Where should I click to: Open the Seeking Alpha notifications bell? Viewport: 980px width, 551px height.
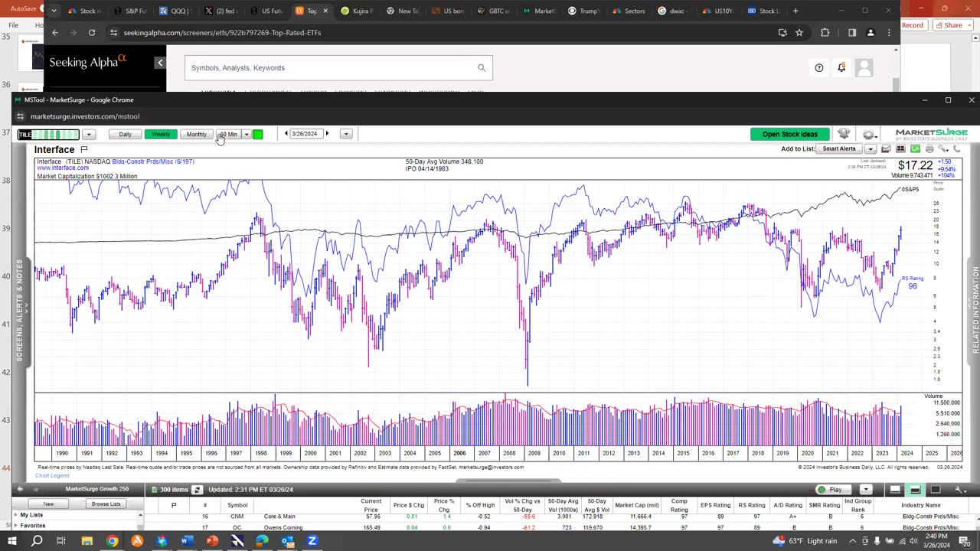click(841, 68)
